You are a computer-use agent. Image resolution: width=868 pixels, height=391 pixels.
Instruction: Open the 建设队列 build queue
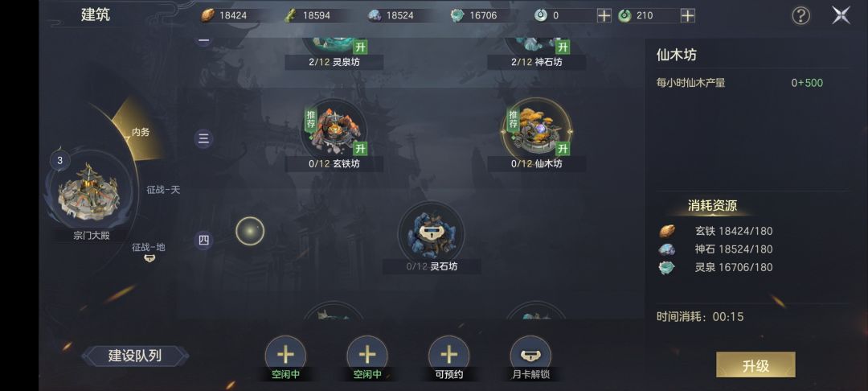[135, 356]
